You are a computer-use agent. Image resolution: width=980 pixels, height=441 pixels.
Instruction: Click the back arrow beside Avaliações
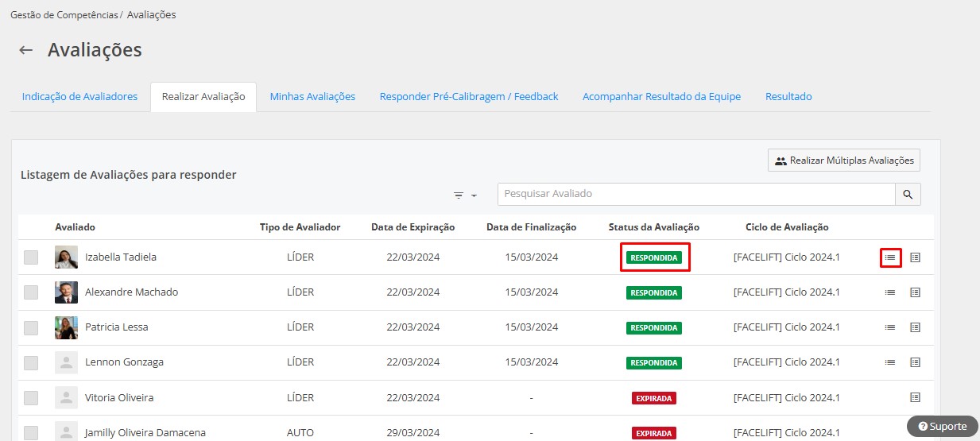click(26, 50)
